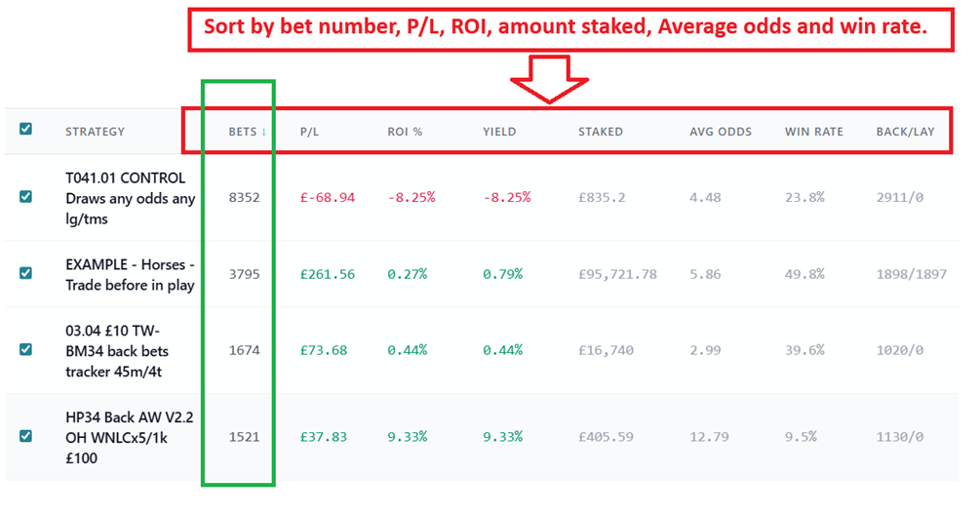
Task: Open T041.01 CONTROL Draws strategy
Action: point(130,198)
